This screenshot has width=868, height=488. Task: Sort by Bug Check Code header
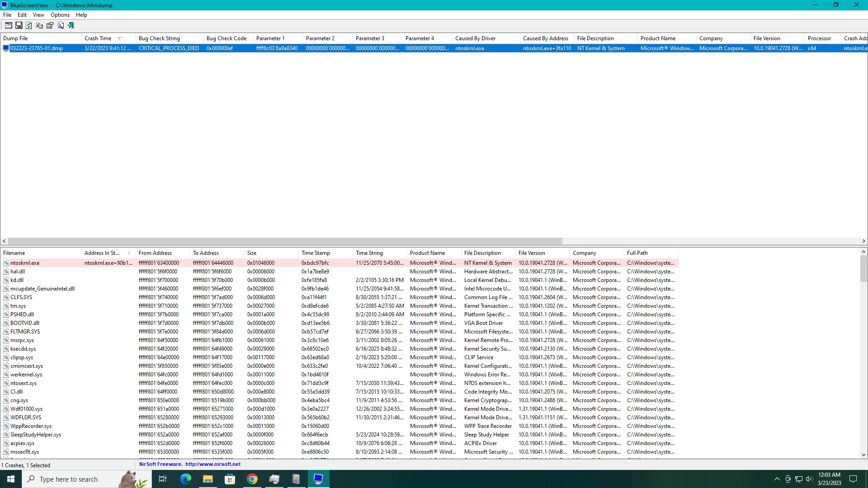point(228,38)
